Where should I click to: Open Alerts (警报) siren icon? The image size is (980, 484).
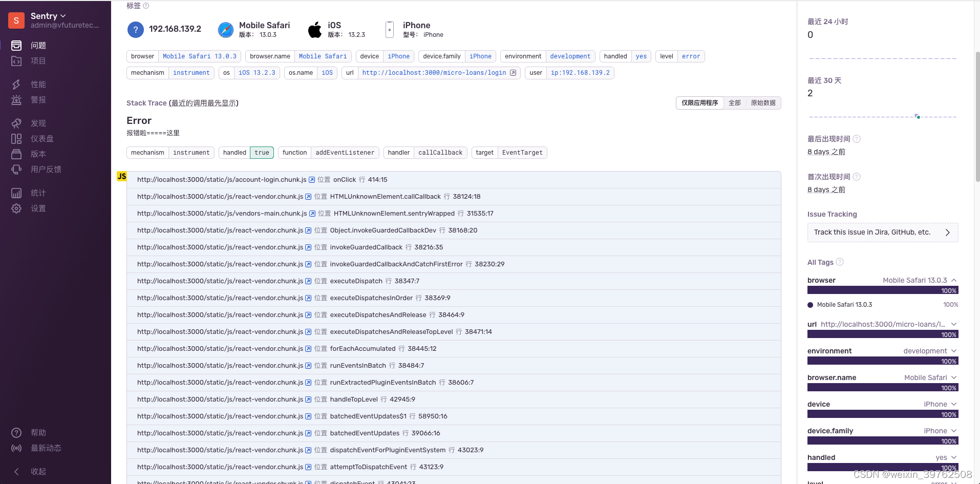(x=16, y=100)
